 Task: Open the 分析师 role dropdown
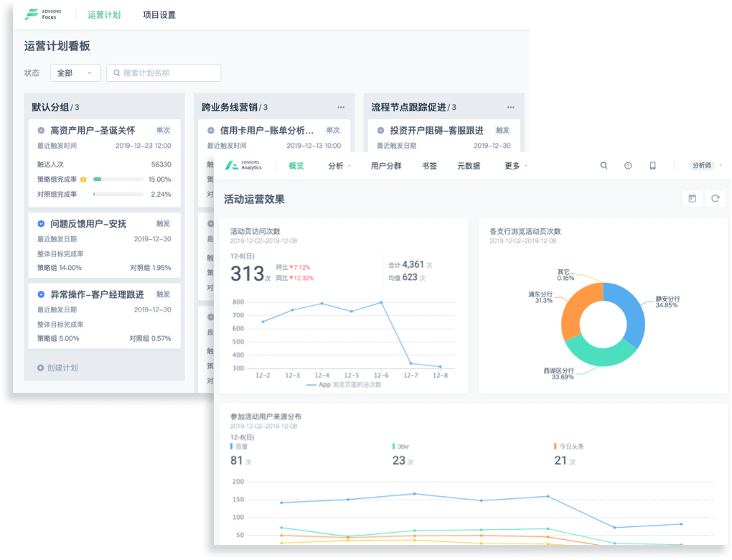coord(705,165)
